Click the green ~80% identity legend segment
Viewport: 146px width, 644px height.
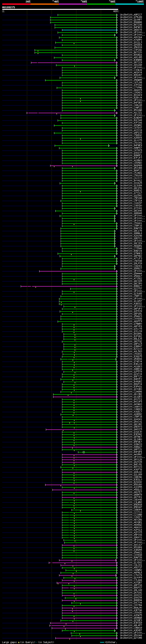tap(101, 4)
